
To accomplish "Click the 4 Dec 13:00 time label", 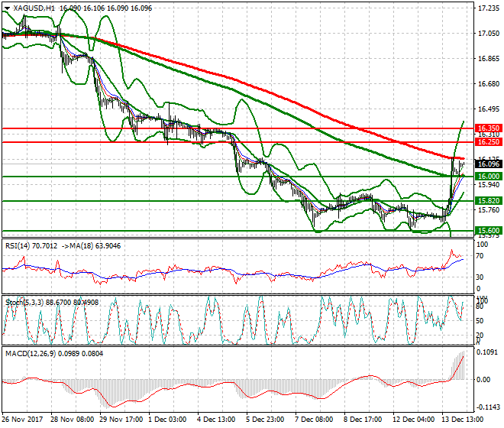I will pyautogui.click(x=216, y=420).
